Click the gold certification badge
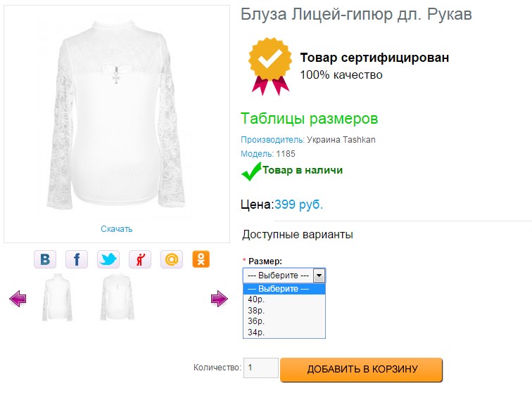The height and width of the screenshot is (395, 532). (x=269, y=65)
